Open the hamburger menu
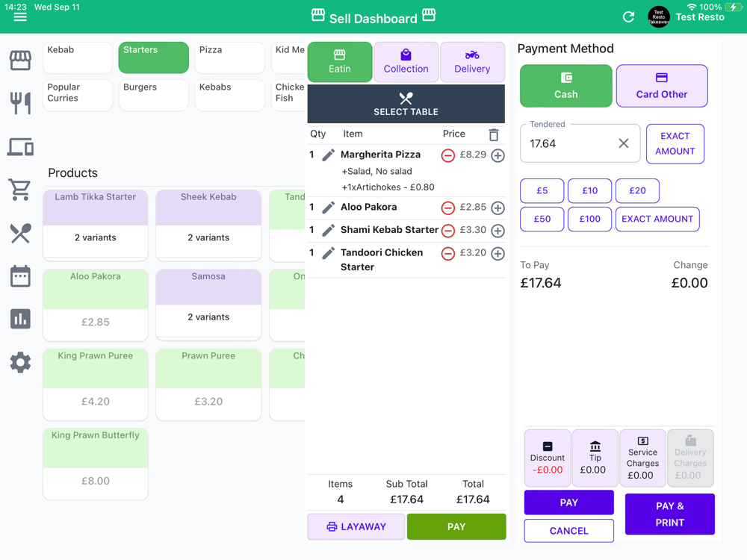This screenshot has width=747, height=560. click(x=20, y=17)
